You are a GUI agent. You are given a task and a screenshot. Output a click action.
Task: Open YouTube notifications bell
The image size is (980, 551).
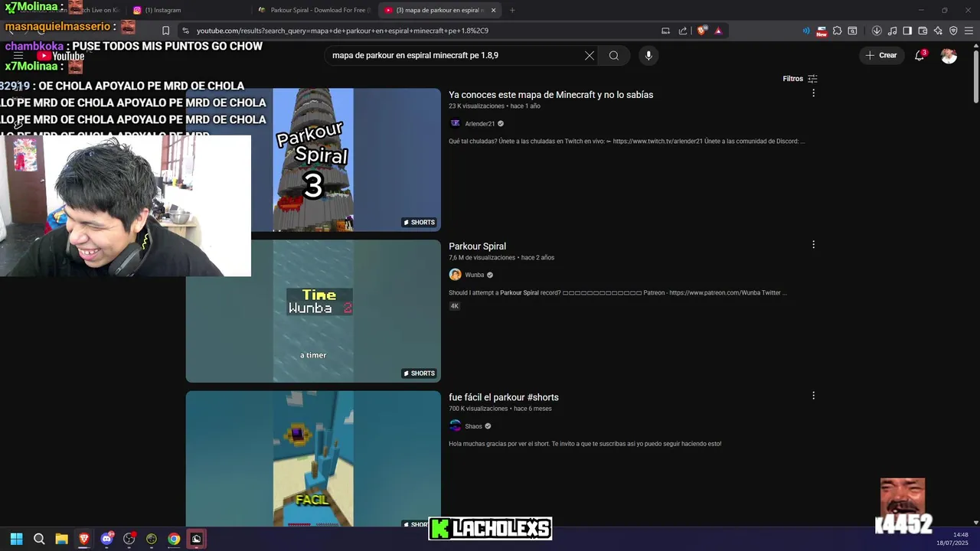920,55
